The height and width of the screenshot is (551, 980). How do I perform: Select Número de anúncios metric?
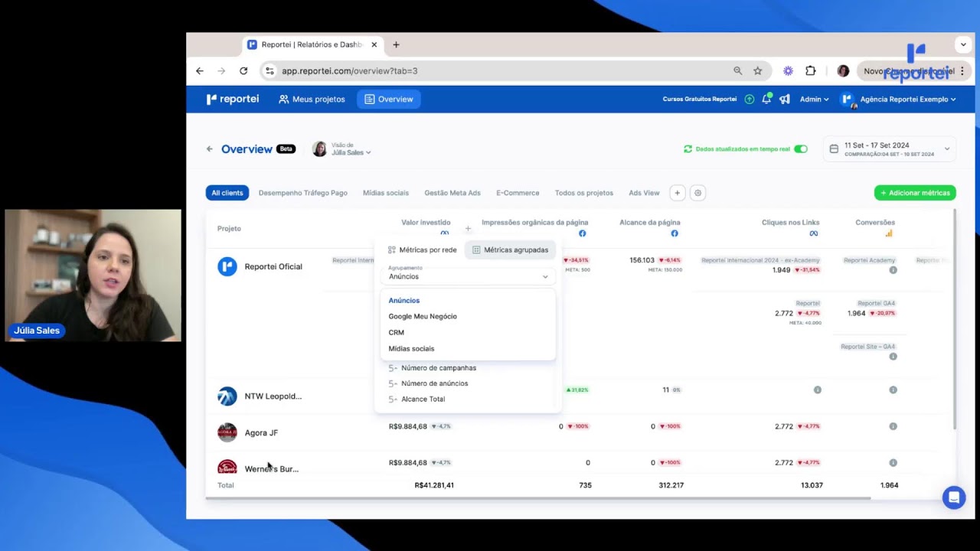point(434,383)
